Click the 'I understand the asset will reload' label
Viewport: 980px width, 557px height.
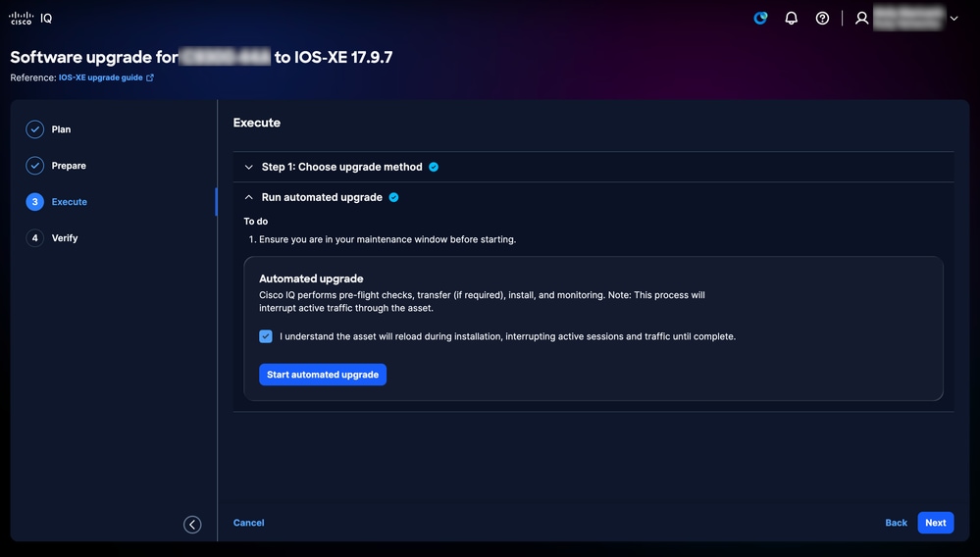(x=507, y=336)
